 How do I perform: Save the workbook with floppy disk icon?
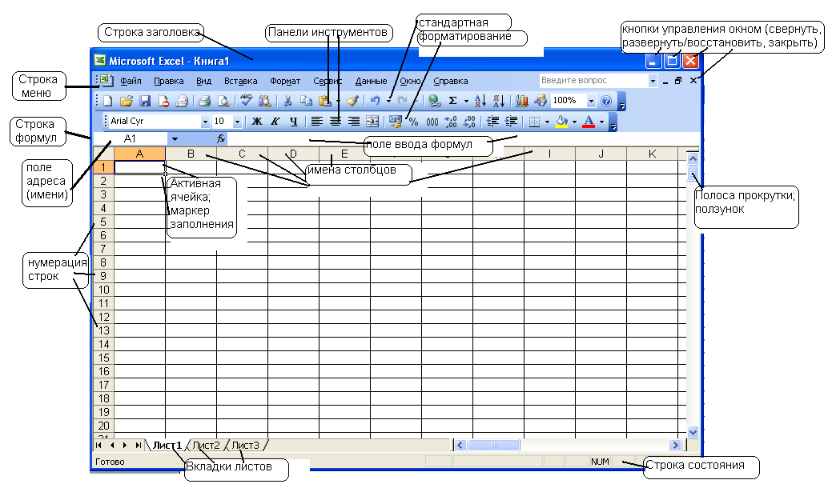[x=144, y=101]
